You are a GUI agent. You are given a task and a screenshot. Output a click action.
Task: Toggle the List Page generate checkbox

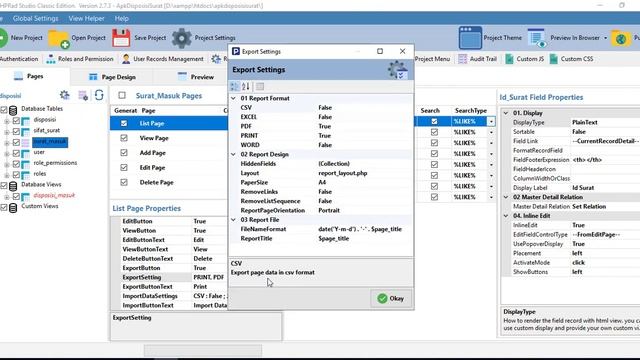(x=124, y=123)
